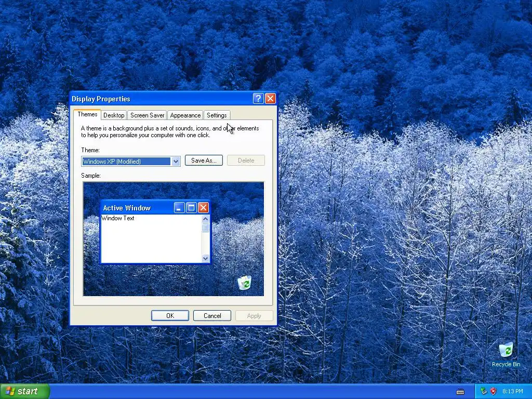Click the disabled Apply button
The image size is (532, 399).
pyautogui.click(x=254, y=315)
